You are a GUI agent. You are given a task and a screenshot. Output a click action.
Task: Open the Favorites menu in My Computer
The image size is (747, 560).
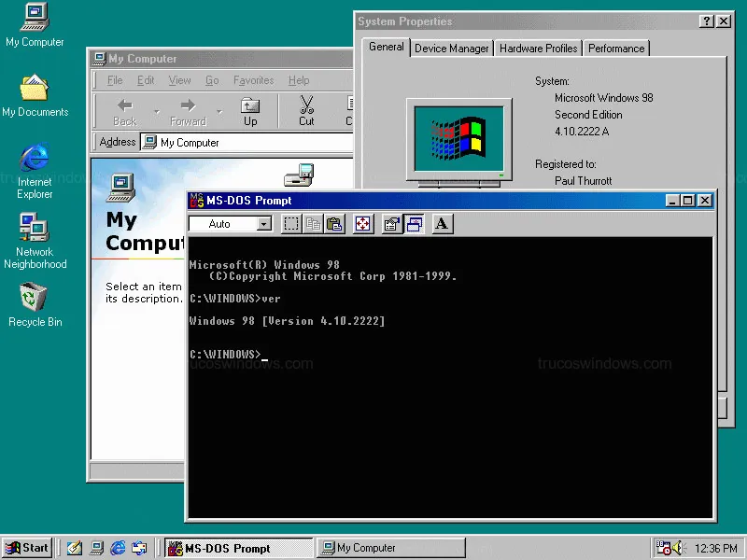click(253, 81)
